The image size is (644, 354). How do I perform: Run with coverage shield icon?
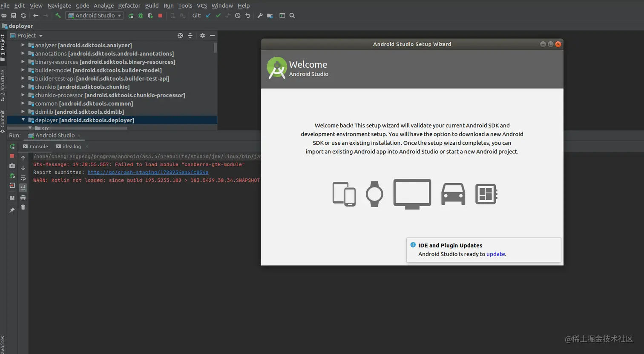pyautogui.click(x=150, y=16)
